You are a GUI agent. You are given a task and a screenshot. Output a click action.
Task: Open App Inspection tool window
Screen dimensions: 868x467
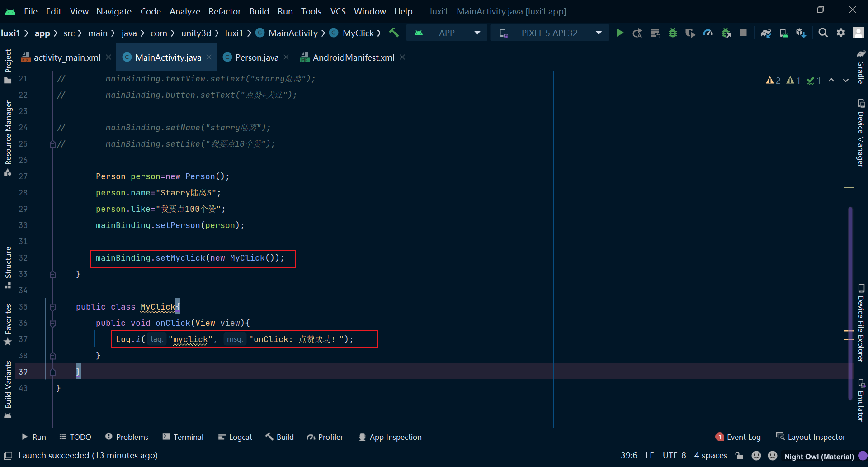pos(390,437)
